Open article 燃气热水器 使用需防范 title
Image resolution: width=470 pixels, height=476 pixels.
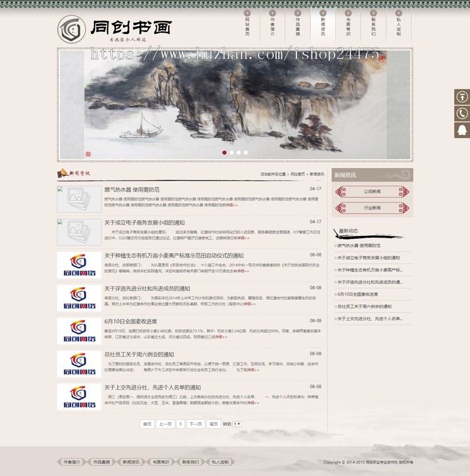(132, 190)
